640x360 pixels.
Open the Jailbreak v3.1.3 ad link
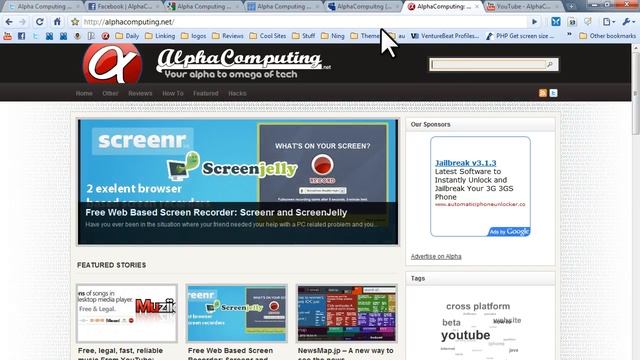(x=465, y=163)
